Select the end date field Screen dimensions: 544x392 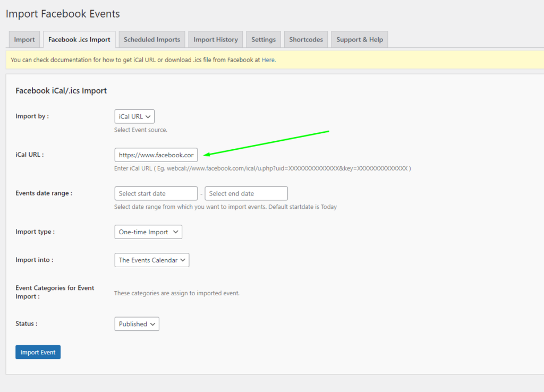pos(246,193)
